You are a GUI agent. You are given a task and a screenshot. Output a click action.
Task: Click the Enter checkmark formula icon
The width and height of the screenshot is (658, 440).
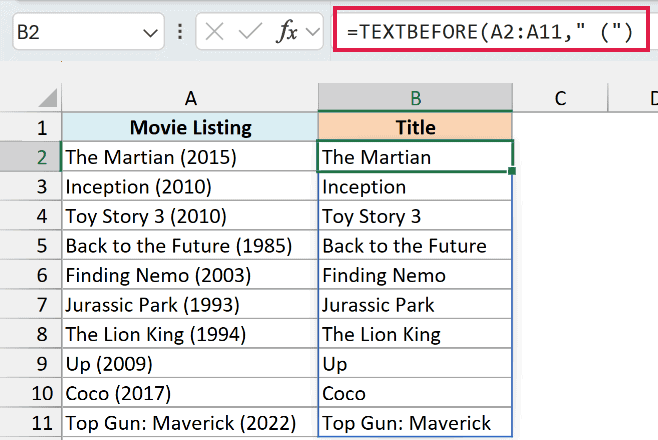point(250,32)
